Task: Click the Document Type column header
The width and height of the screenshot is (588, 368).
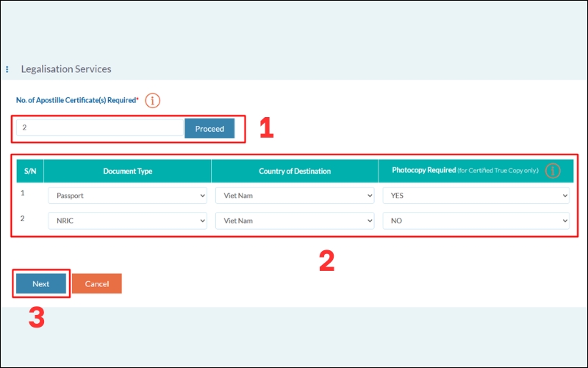Action: pos(128,171)
